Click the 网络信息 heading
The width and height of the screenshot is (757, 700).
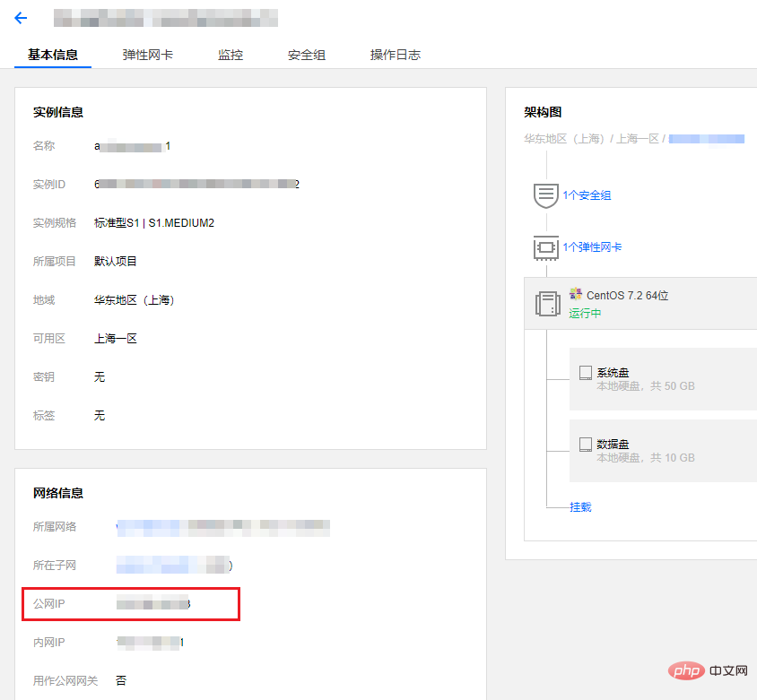coord(58,493)
